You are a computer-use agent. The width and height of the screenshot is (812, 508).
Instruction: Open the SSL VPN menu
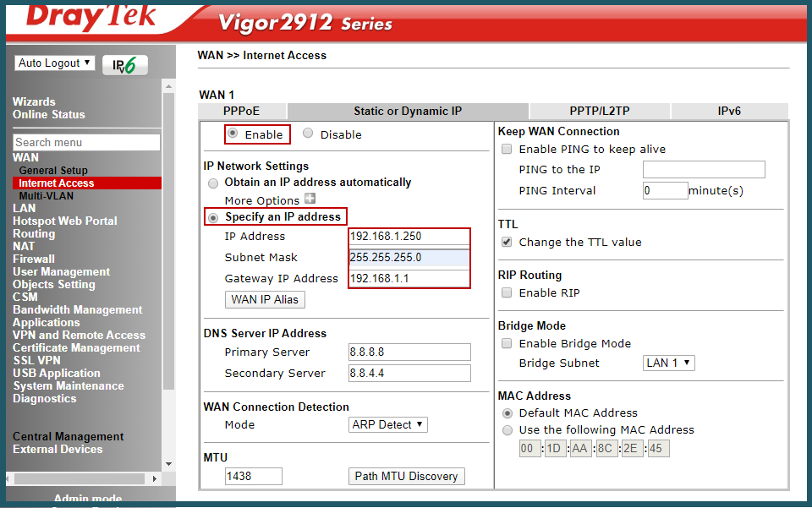[36, 361]
